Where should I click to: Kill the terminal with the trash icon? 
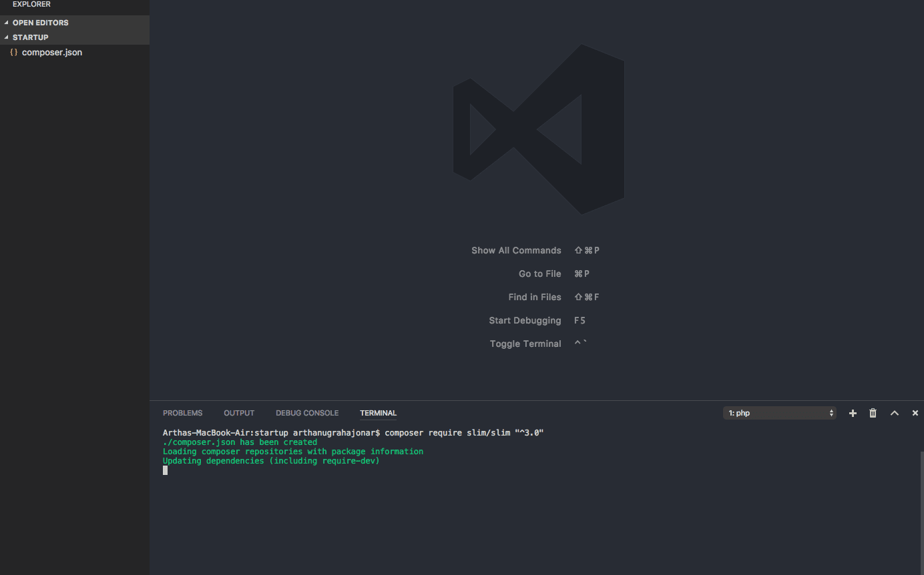click(873, 414)
